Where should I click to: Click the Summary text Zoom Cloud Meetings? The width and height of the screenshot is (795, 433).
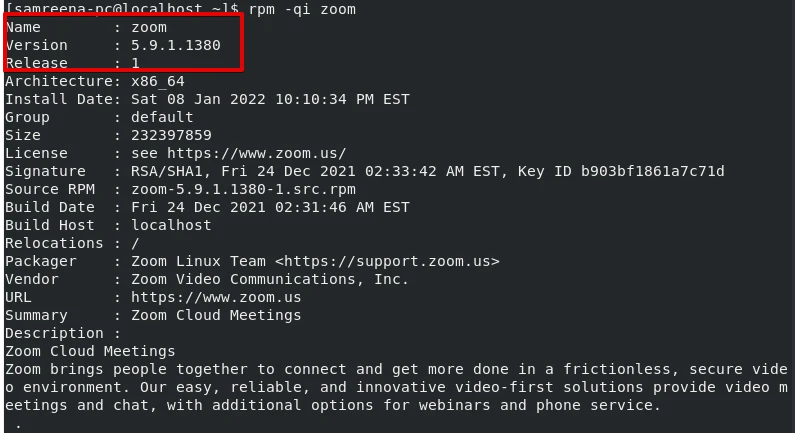[215, 316]
